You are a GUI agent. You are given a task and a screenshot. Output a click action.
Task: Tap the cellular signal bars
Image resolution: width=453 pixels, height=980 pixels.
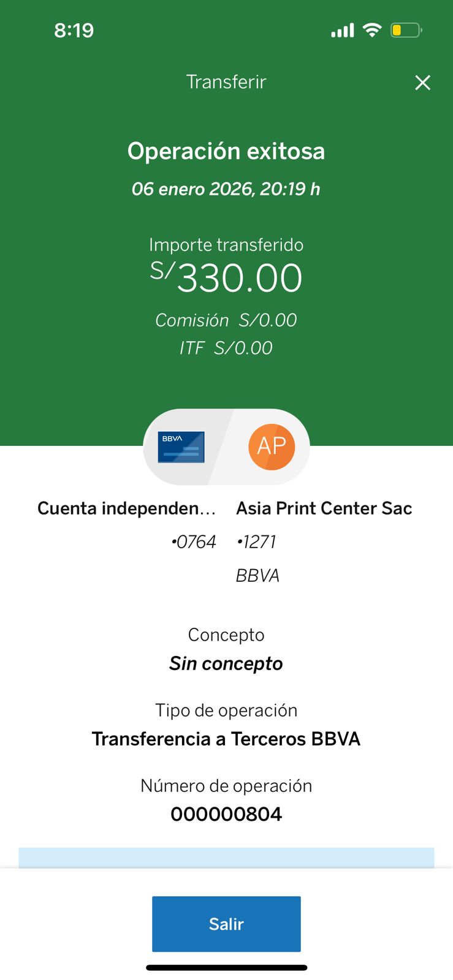coord(342,31)
